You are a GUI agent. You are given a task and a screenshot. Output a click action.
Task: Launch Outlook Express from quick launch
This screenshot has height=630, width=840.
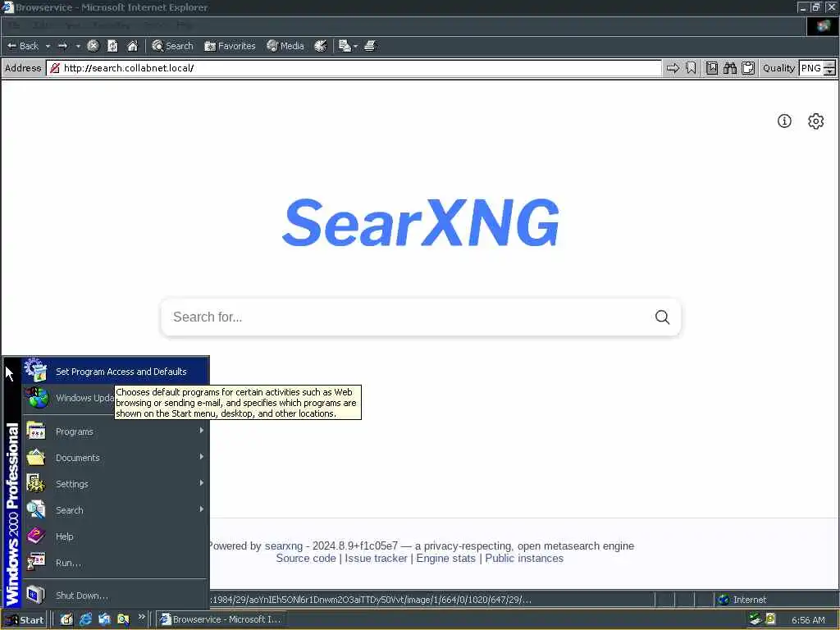coord(104,619)
